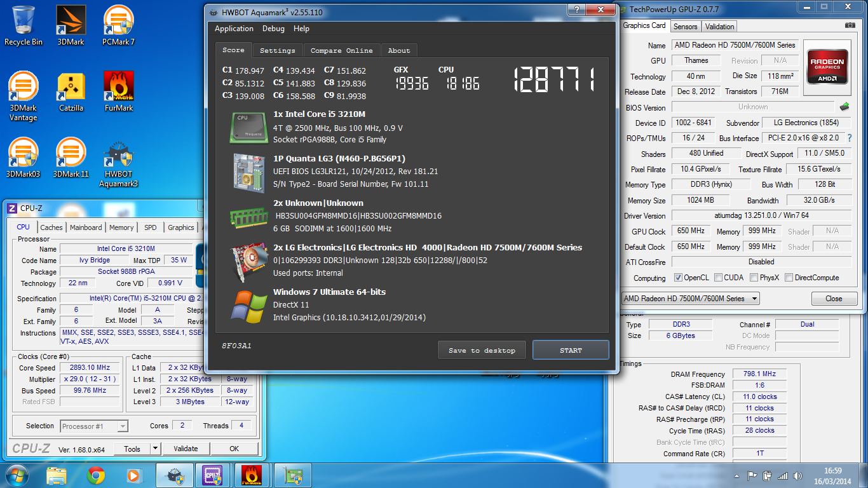Switch to the Sensors tab in GPU-Z
This screenshot has width=868, height=488.
click(x=686, y=26)
